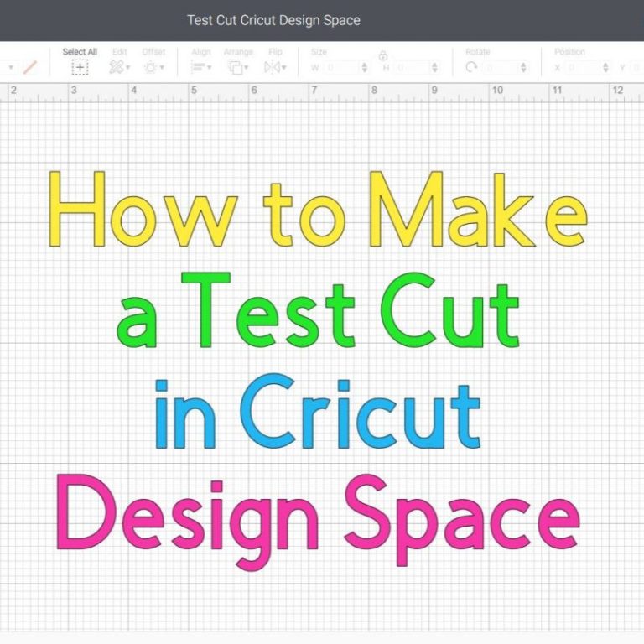Screen dimensions: 644x644
Task: Open the Edit tool icon
Action: tap(117, 67)
